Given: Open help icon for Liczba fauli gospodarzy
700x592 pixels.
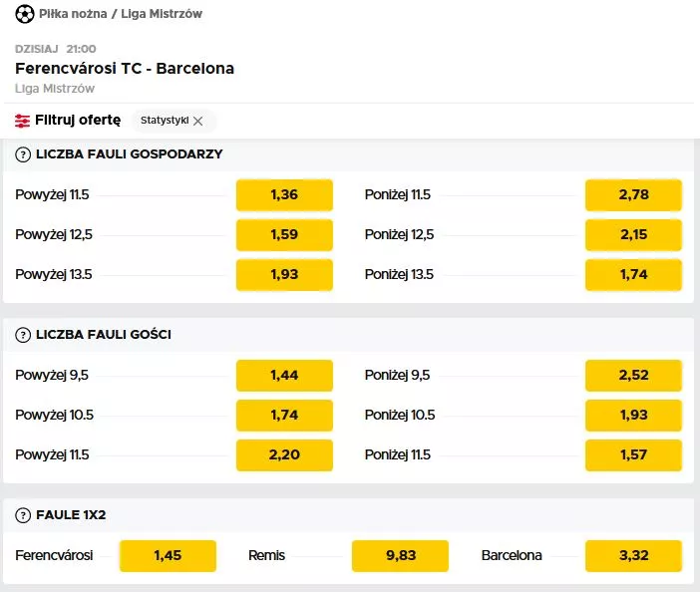Looking at the screenshot, I should [23, 154].
